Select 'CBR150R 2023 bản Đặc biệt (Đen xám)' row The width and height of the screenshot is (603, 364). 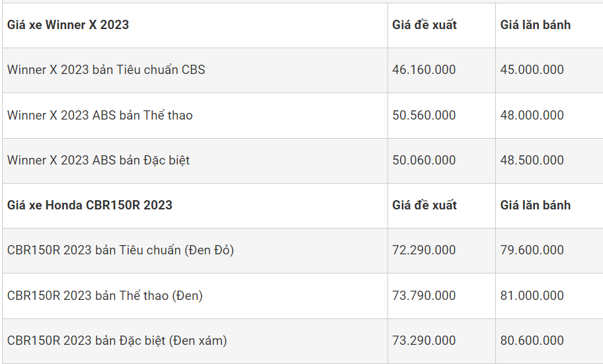pos(117,340)
